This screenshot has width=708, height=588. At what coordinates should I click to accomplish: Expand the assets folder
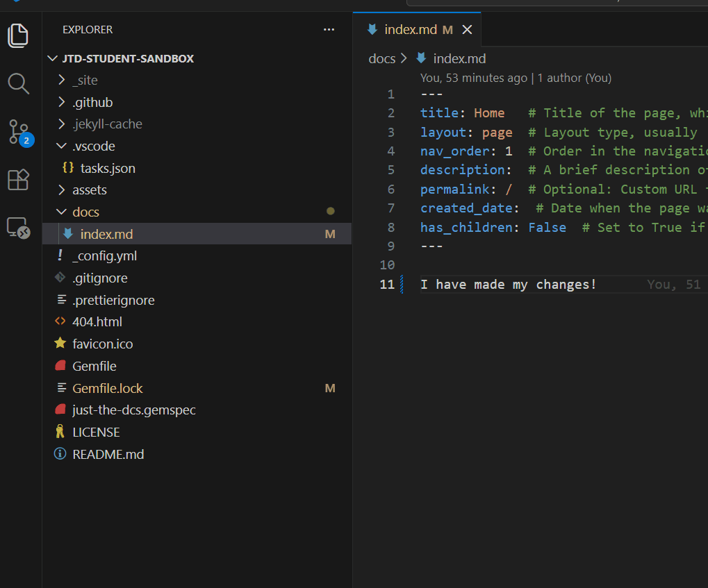(x=90, y=190)
